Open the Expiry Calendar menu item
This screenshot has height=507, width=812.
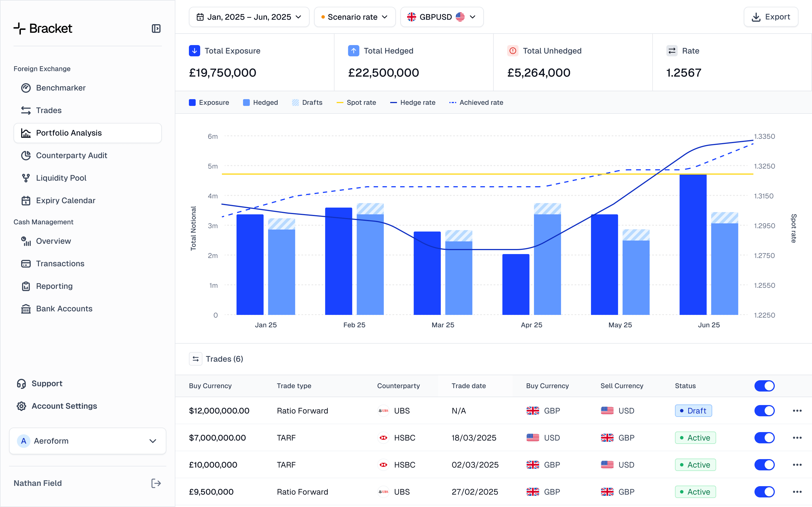66,201
